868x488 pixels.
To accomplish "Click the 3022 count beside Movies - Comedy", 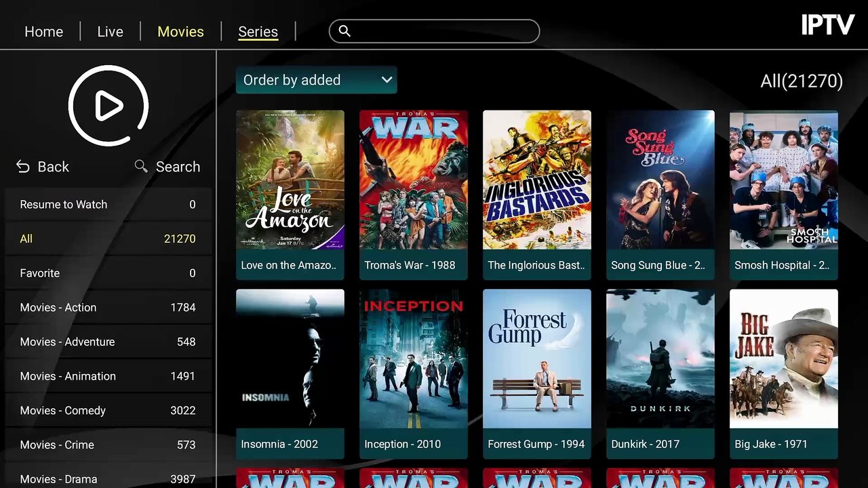I will (x=183, y=411).
